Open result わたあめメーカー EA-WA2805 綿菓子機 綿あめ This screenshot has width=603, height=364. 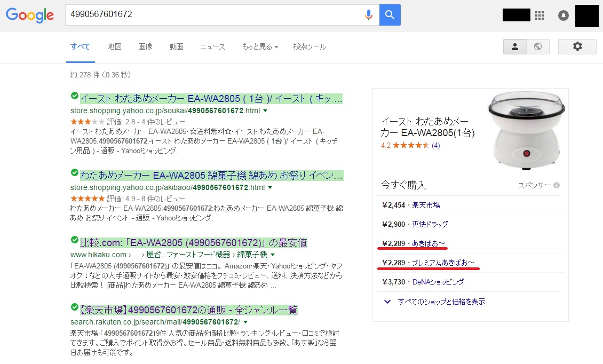pos(211,176)
